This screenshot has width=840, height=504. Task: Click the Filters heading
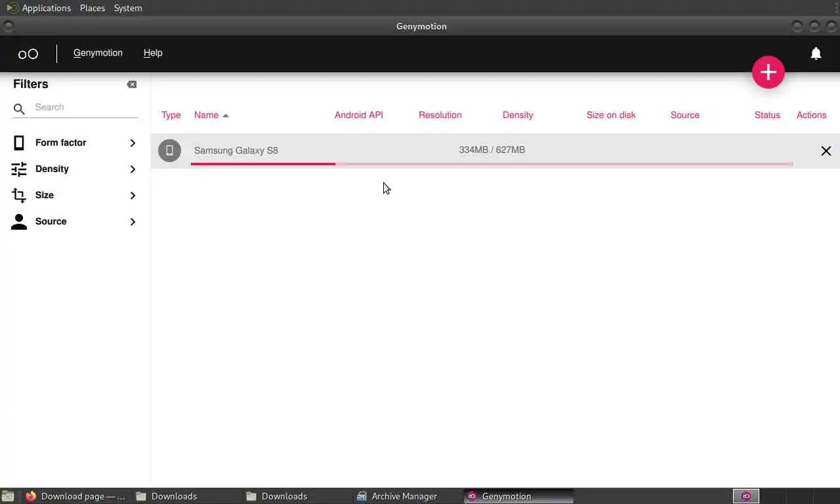click(x=31, y=84)
